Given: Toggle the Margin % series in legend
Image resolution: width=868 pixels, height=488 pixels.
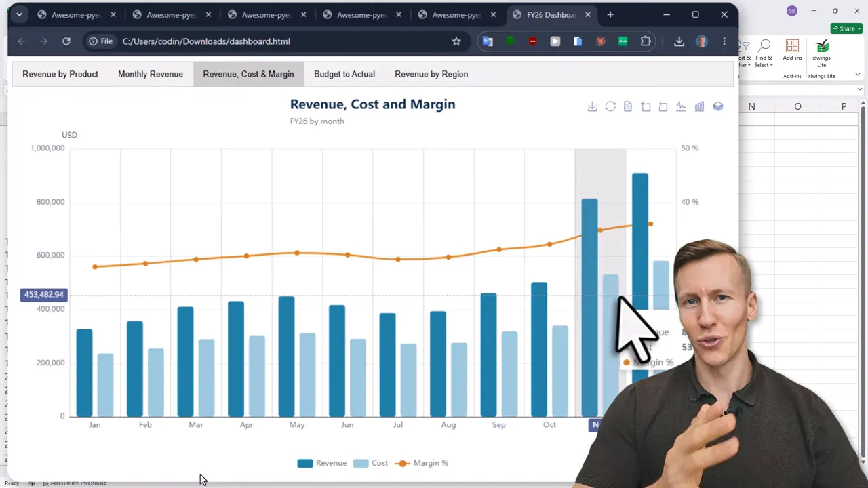Looking at the screenshot, I should [x=421, y=463].
